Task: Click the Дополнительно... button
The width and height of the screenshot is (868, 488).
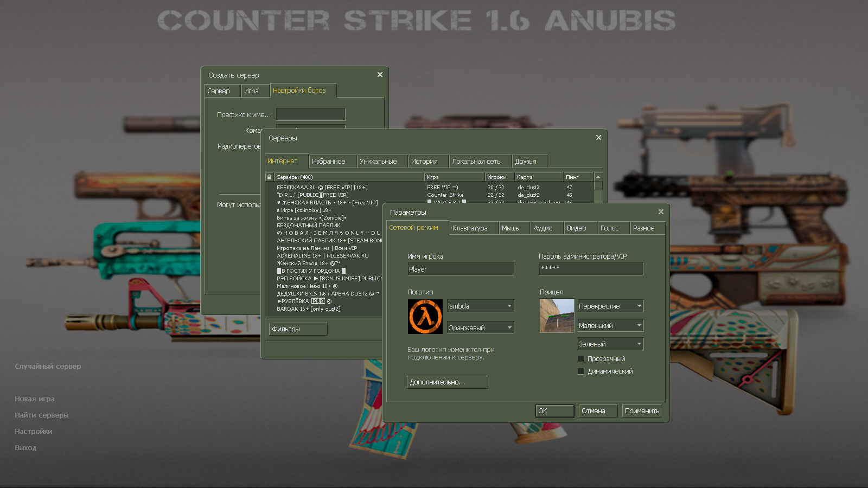Action: [447, 382]
